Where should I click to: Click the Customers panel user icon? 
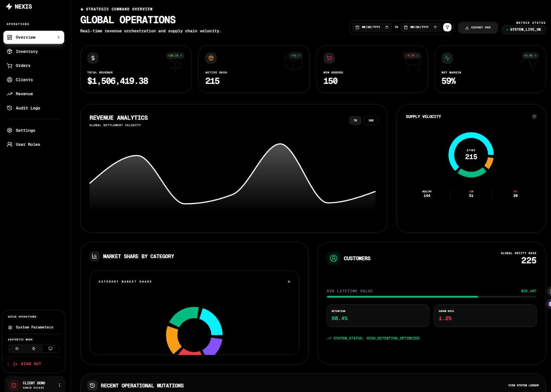click(333, 258)
